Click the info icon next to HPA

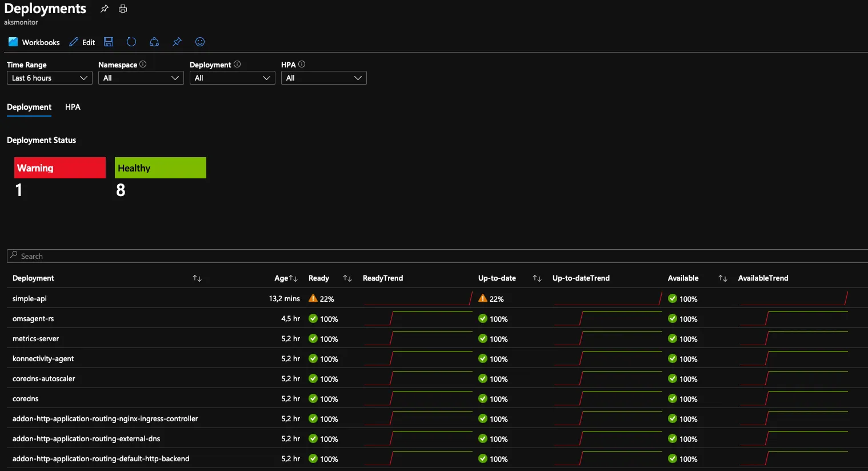coord(302,64)
